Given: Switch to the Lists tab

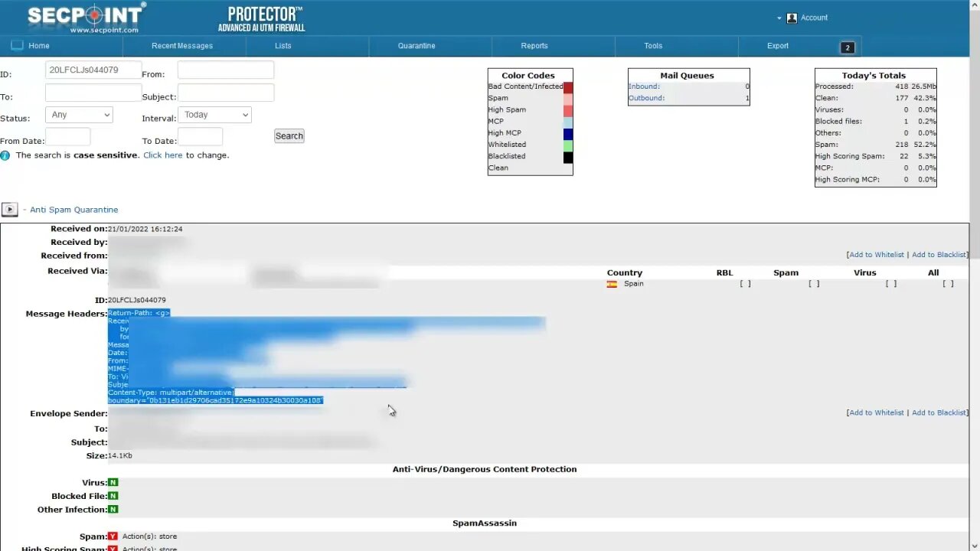Looking at the screenshot, I should pos(283,46).
